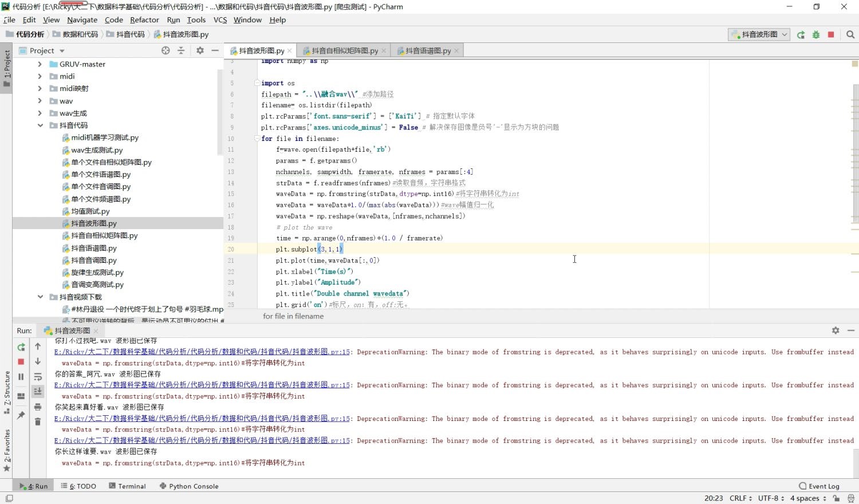Open the Tools menu

(x=196, y=19)
